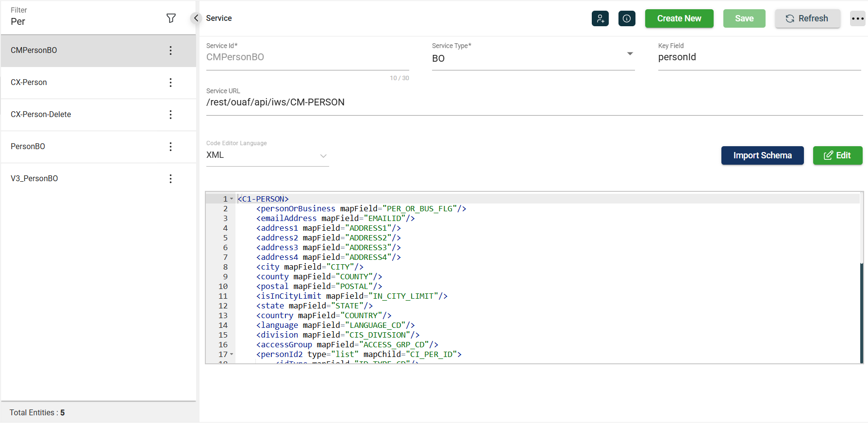The height and width of the screenshot is (425, 868).
Task: Click the filter funnel icon
Action: tap(171, 18)
